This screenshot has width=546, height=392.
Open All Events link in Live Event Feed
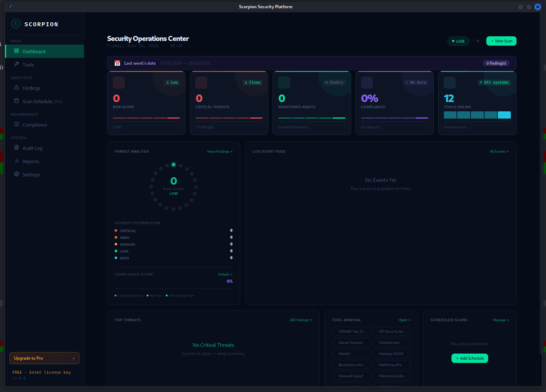(x=499, y=152)
